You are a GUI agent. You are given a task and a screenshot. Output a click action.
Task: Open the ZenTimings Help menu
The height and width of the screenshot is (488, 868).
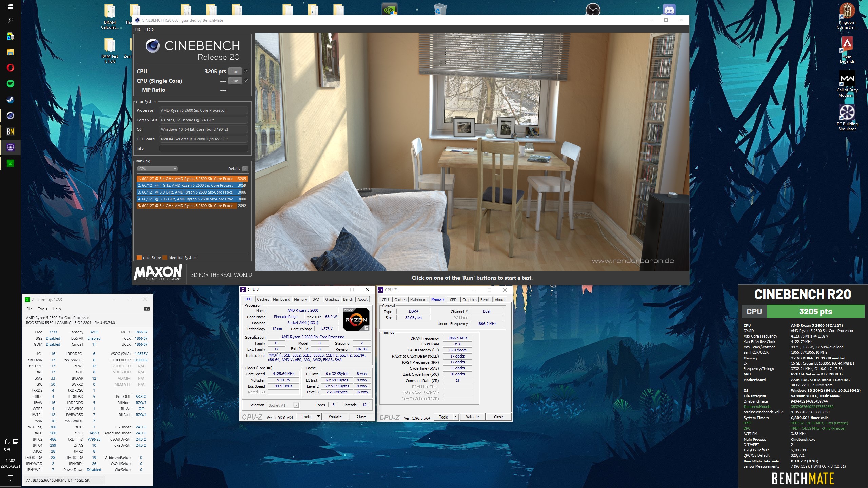tap(57, 309)
